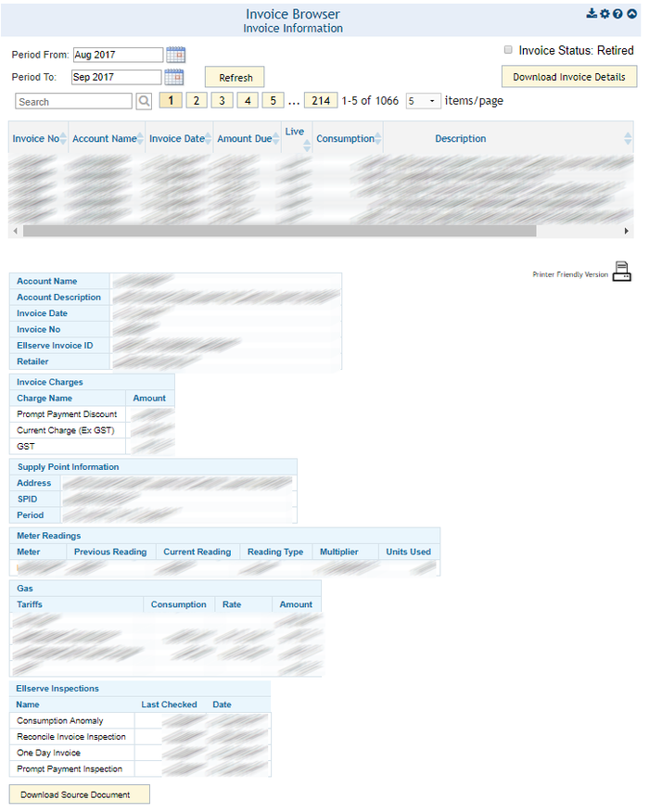Screen dimensions: 649x812
Task: Open the items per page dropdown
Action: [x=423, y=101]
